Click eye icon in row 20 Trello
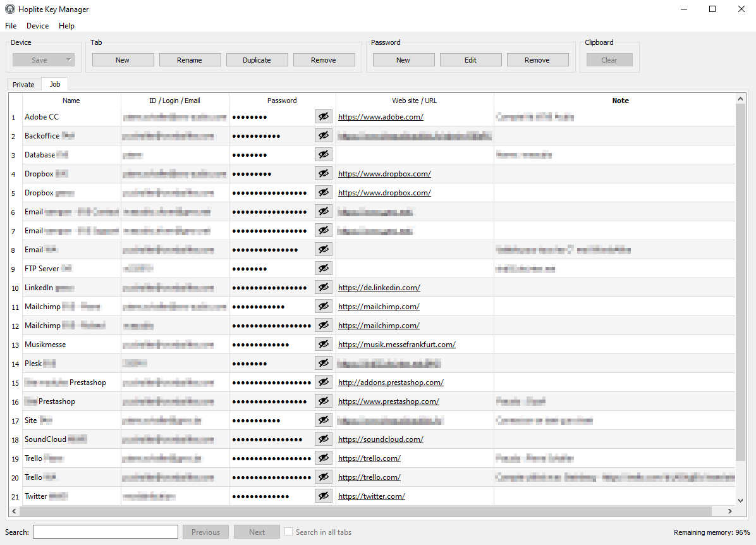756x545 pixels. point(324,477)
